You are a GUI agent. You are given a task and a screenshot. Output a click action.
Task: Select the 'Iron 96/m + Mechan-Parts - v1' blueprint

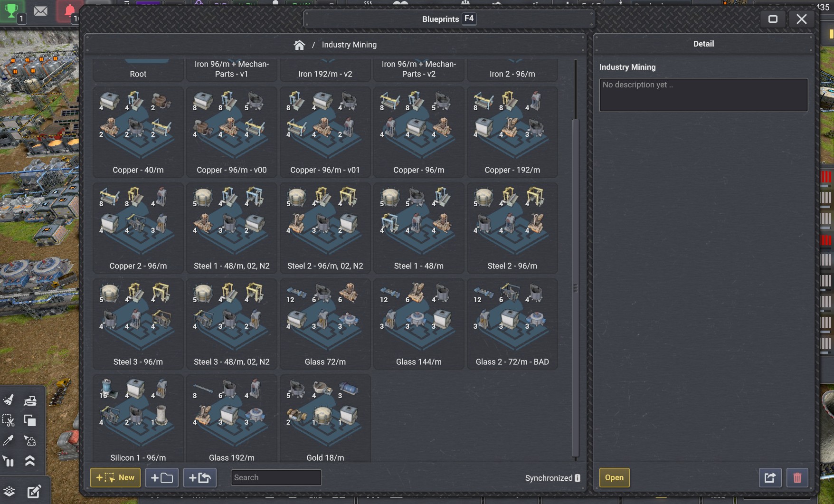click(x=232, y=70)
